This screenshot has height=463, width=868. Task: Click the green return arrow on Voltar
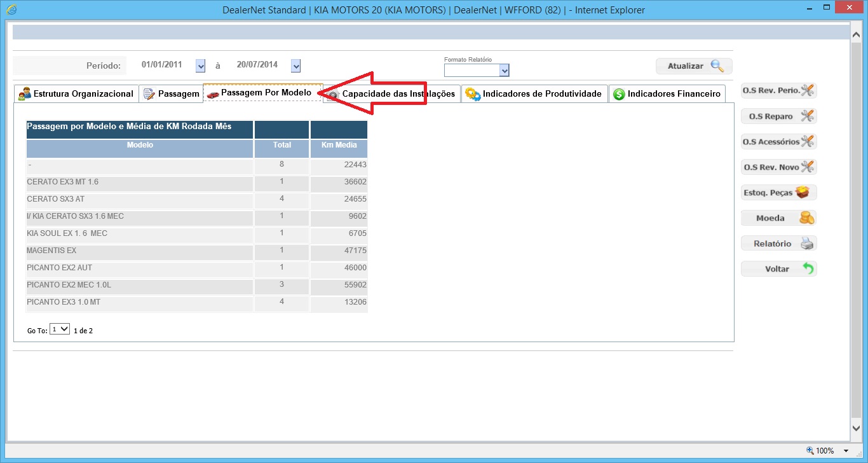[x=808, y=268]
